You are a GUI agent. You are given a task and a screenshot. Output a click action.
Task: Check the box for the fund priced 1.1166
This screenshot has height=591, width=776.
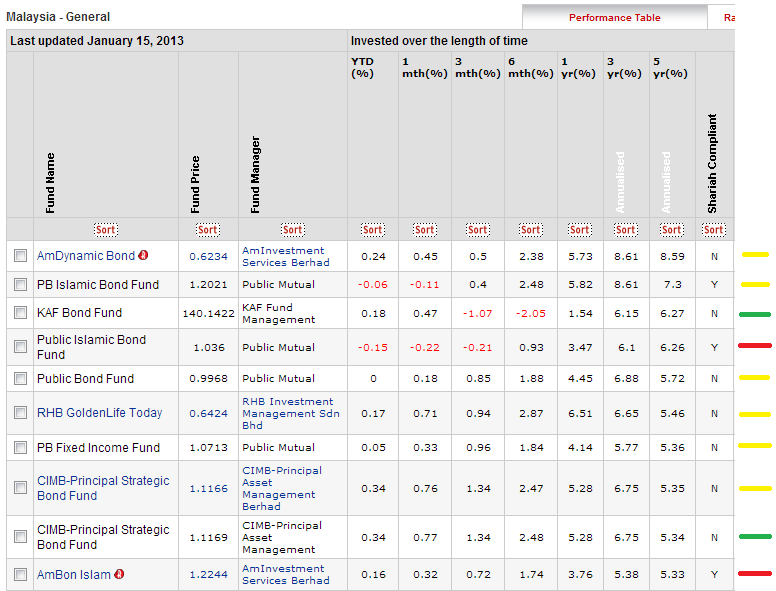coord(20,488)
